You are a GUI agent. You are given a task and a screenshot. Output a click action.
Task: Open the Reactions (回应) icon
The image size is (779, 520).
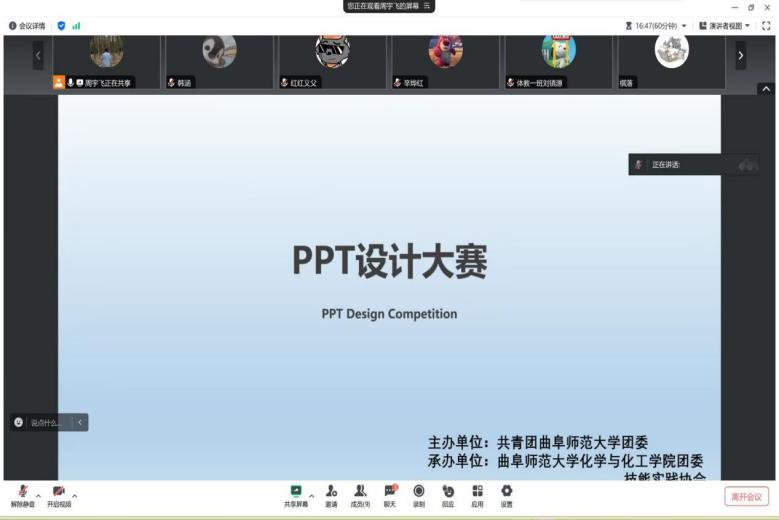tap(448, 492)
